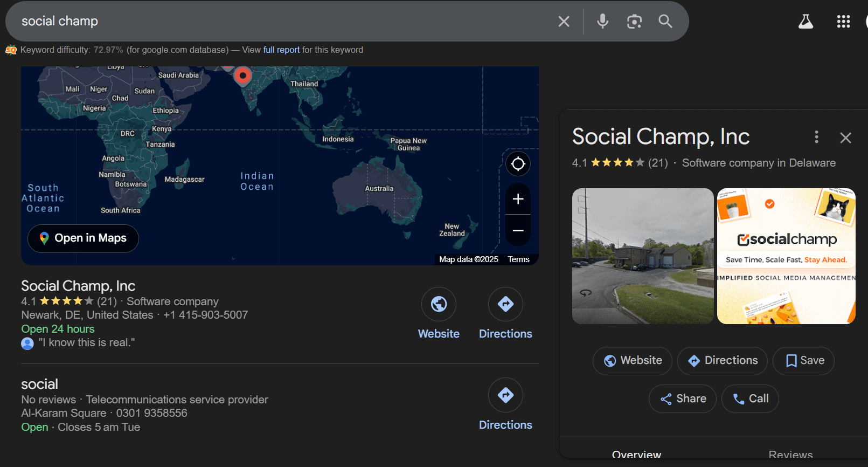Click 'Al-Karam Square' address text
This screenshot has width=868, height=467.
(x=64, y=413)
